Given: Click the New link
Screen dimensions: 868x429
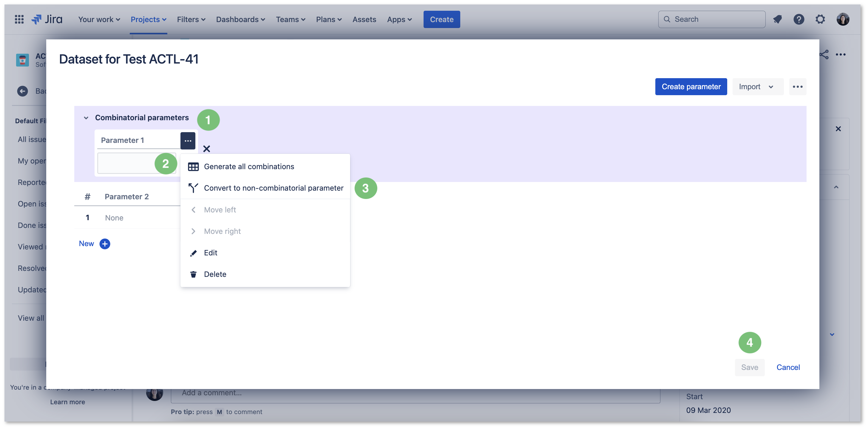Looking at the screenshot, I should pos(86,244).
